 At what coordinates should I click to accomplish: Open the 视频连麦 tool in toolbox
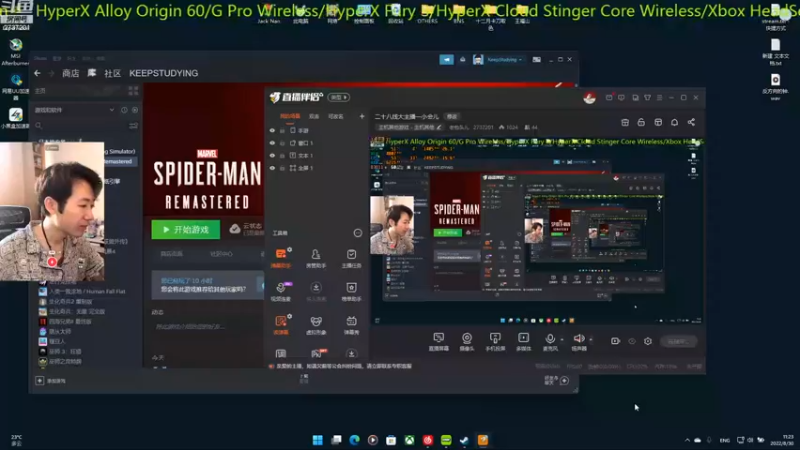coord(281,291)
